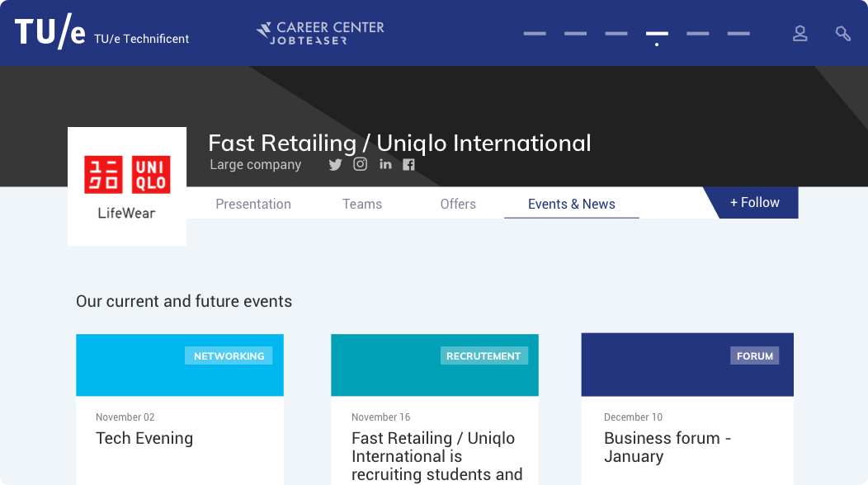The image size is (868, 485).
Task: Click the Career Center JobTeaser logo
Action: pos(320,33)
